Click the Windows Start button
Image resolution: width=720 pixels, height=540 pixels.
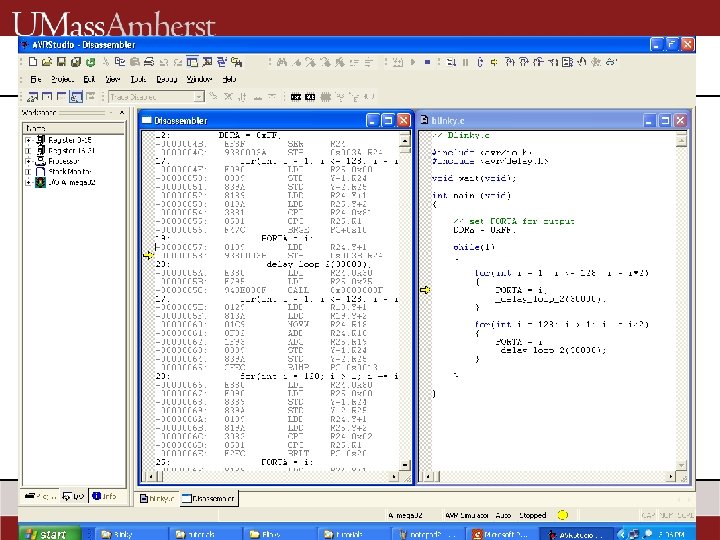[x=49, y=534]
